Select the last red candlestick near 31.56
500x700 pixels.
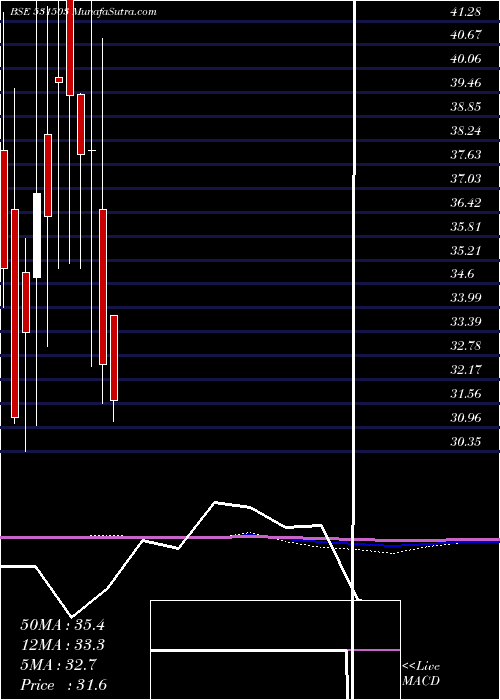coord(114,358)
